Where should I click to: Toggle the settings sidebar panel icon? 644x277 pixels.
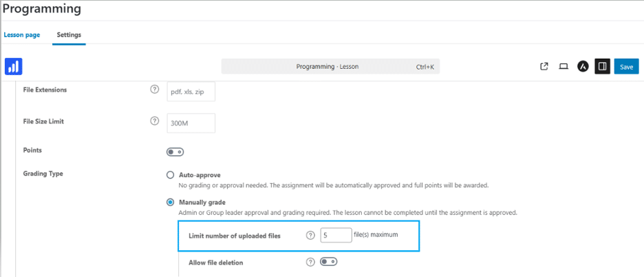[603, 66]
